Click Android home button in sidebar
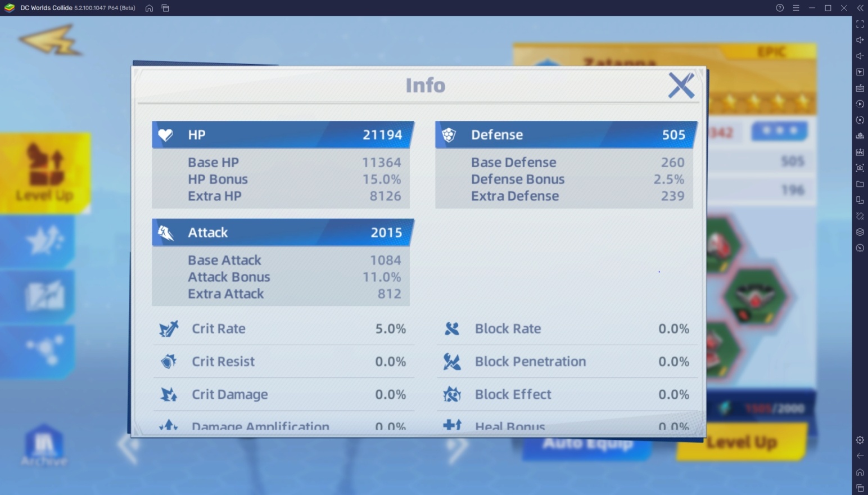868x495 pixels. 860,472
